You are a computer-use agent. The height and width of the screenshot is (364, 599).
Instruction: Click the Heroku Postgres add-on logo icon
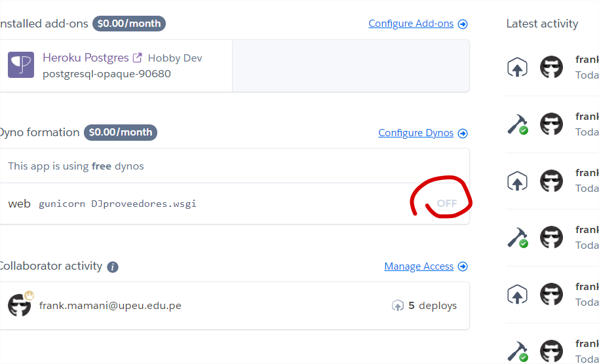click(x=21, y=65)
